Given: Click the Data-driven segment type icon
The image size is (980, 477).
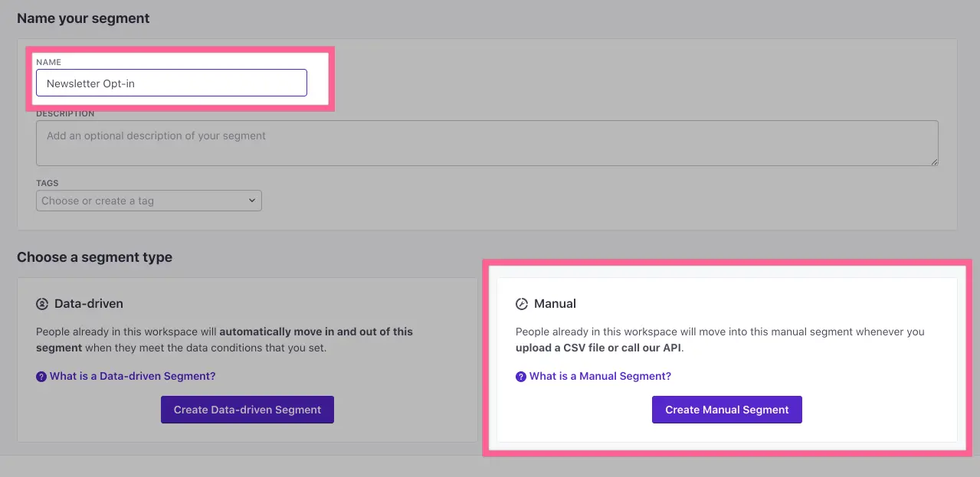Looking at the screenshot, I should pyautogui.click(x=42, y=304).
